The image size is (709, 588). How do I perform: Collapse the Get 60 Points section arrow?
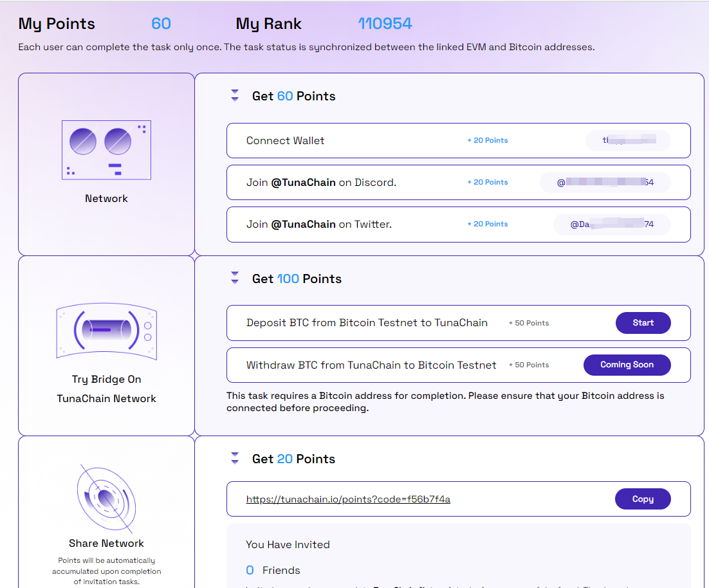[235, 95]
